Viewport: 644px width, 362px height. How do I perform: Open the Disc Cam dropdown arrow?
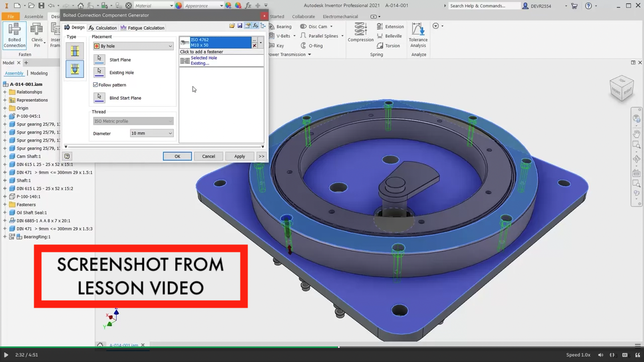click(x=331, y=27)
